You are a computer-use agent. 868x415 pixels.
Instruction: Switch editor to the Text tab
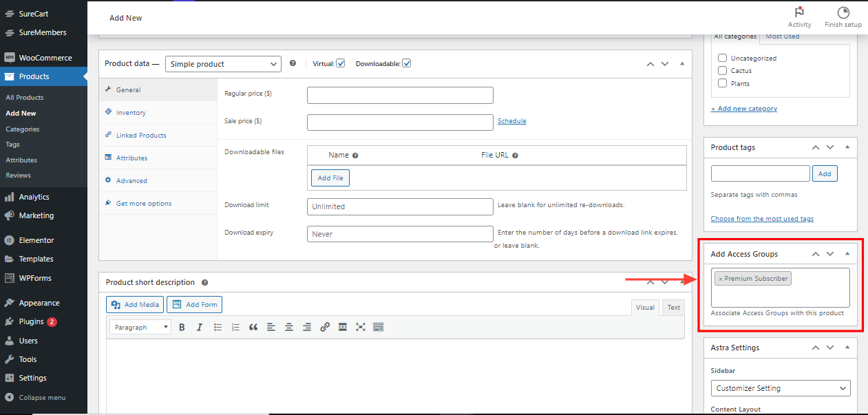(673, 308)
